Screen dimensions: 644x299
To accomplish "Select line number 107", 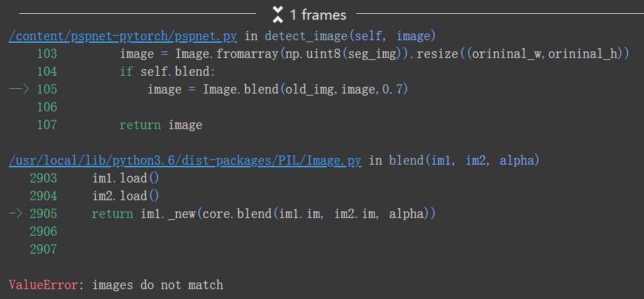I will (47, 124).
